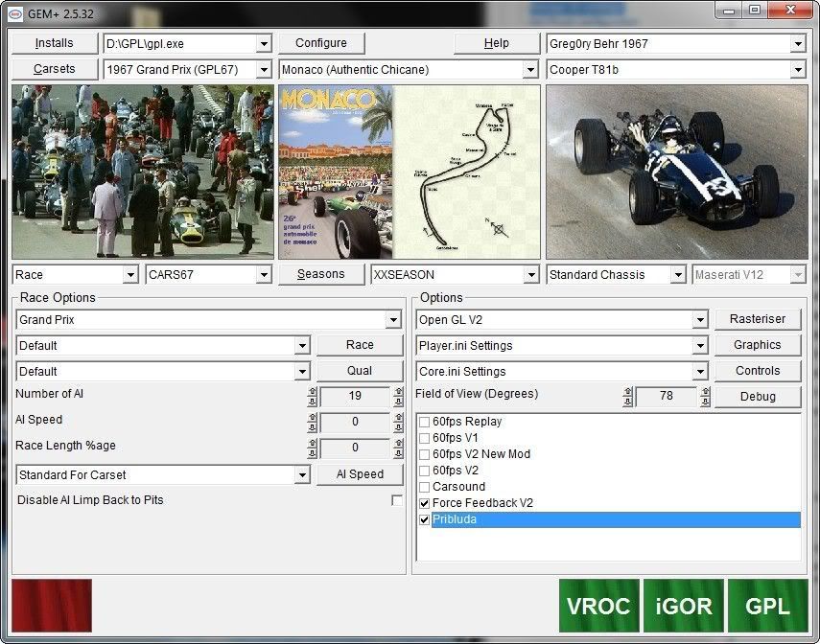
Task: Click the stepper left of AI Speed value
Action: (313, 423)
